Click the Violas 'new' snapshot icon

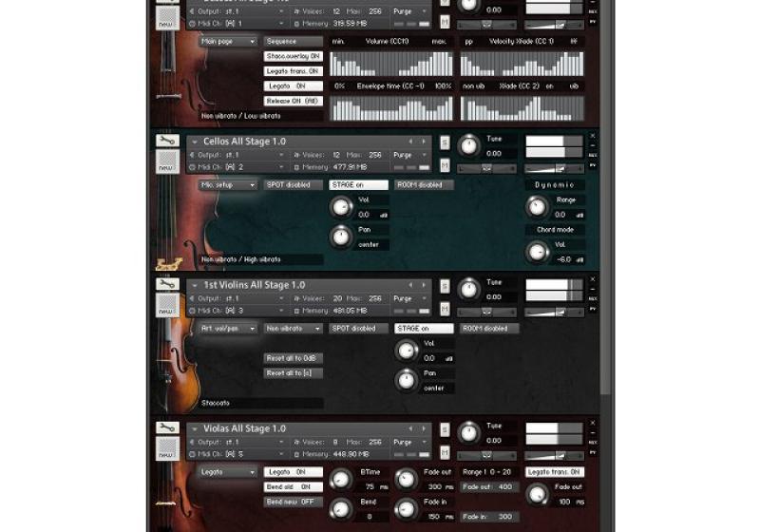tap(167, 448)
